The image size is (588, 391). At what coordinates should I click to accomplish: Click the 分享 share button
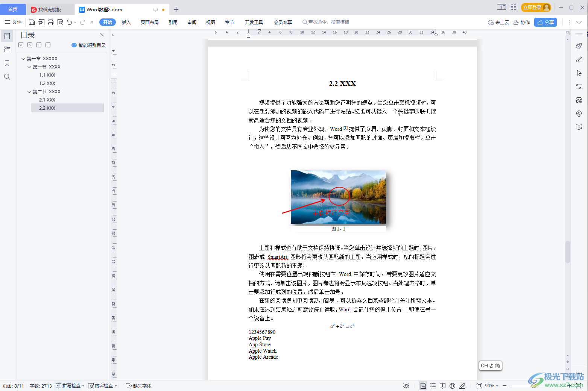(545, 22)
